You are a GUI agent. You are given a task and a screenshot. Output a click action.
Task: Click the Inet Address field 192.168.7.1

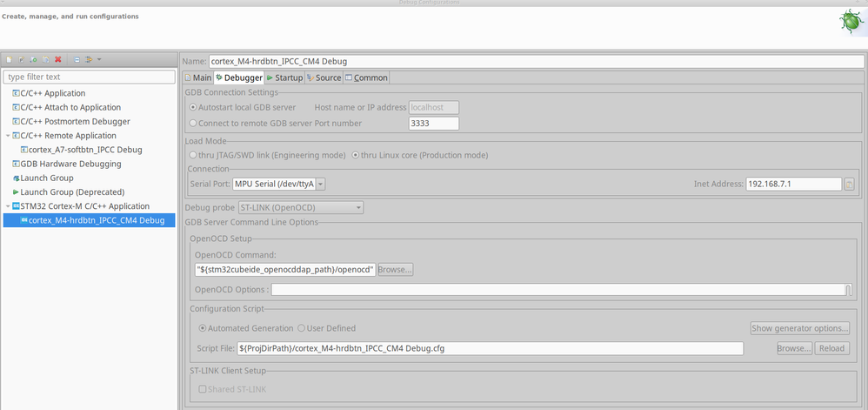[x=794, y=184]
